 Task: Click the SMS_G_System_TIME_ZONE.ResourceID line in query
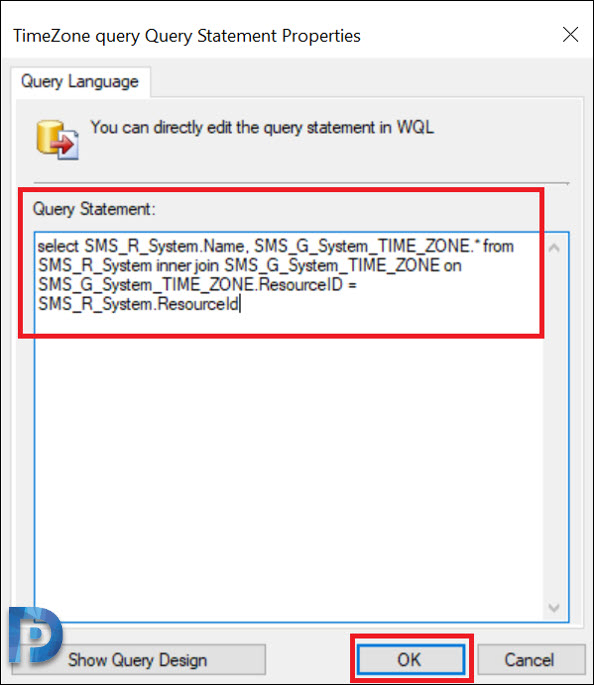[x=197, y=285]
